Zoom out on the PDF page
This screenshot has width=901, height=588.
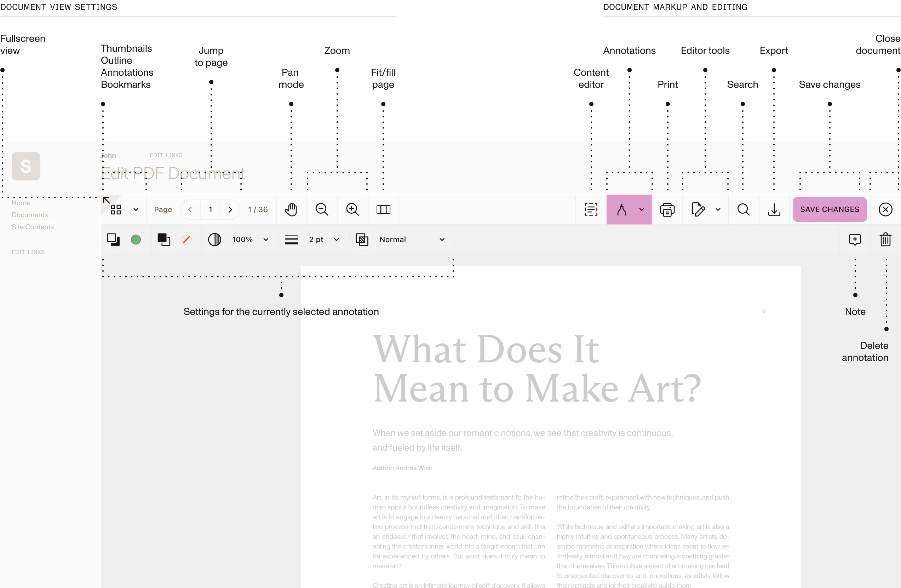click(x=321, y=209)
